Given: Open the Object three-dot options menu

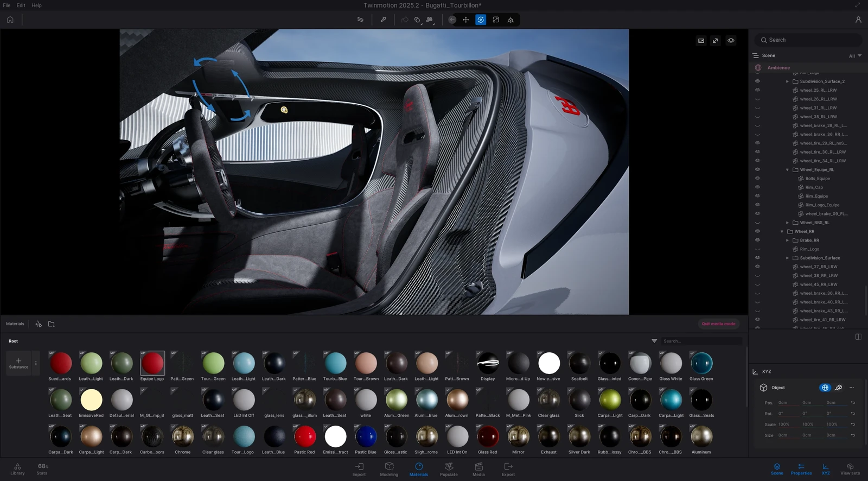Looking at the screenshot, I should 852,388.
